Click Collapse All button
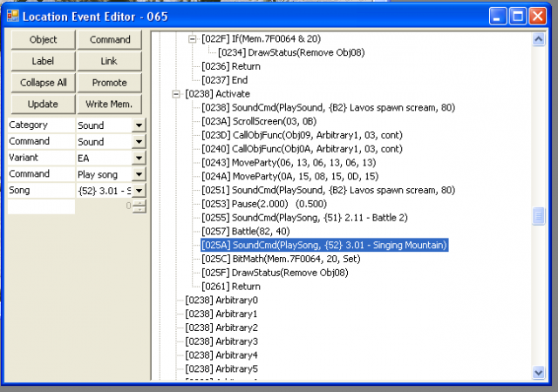Viewport: 558px width, 392px height. tap(43, 83)
